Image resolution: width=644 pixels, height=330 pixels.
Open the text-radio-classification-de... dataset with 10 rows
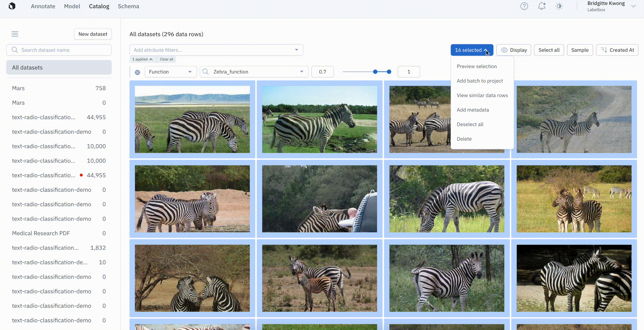(59, 262)
